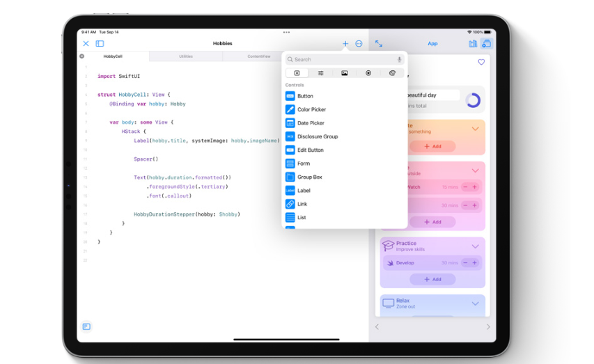Increase Develop duration with plus stepper
This screenshot has width=594, height=364.
475,263
